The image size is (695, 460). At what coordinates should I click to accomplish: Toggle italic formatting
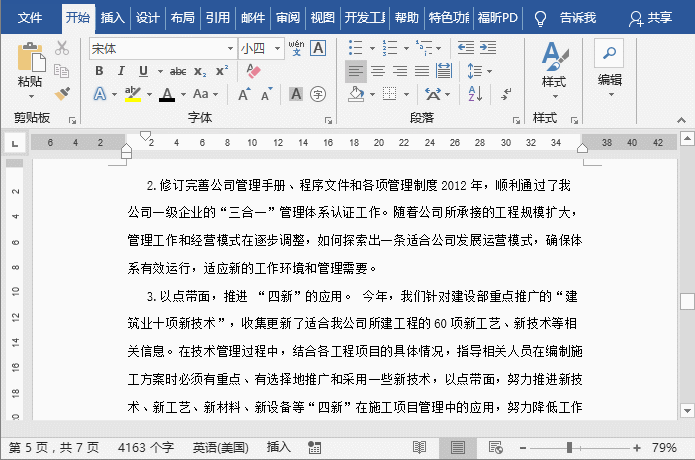point(121,71)
